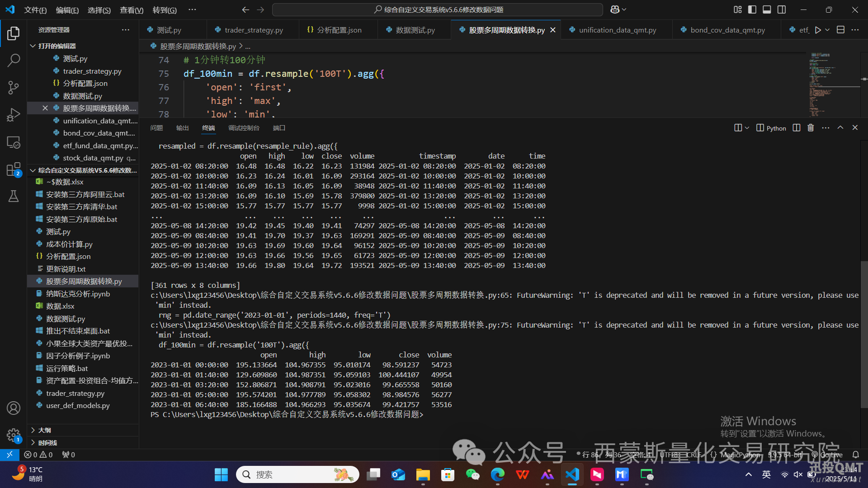Open hidden title bar menus ellipsis
The image size is (868, 488).
pyautogui.click(x=192, y=9)
